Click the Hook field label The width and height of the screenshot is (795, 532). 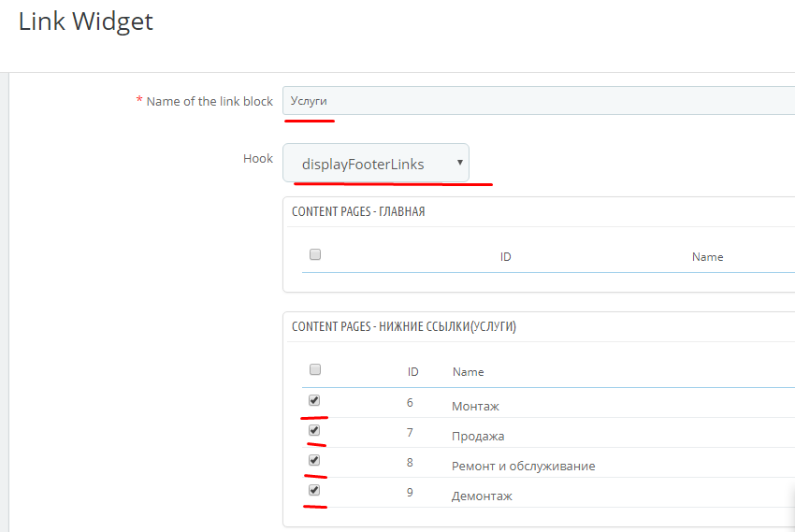coord(258,159)
